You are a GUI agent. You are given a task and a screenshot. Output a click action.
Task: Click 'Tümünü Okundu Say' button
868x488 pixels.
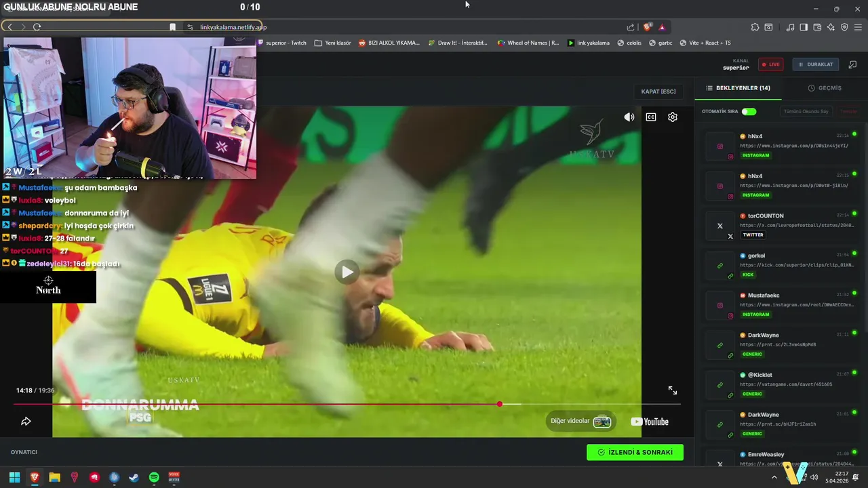(806, 111)
